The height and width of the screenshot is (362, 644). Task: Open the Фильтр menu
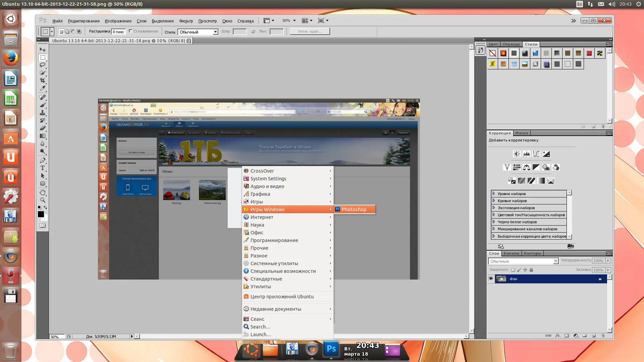click(186, 21)
